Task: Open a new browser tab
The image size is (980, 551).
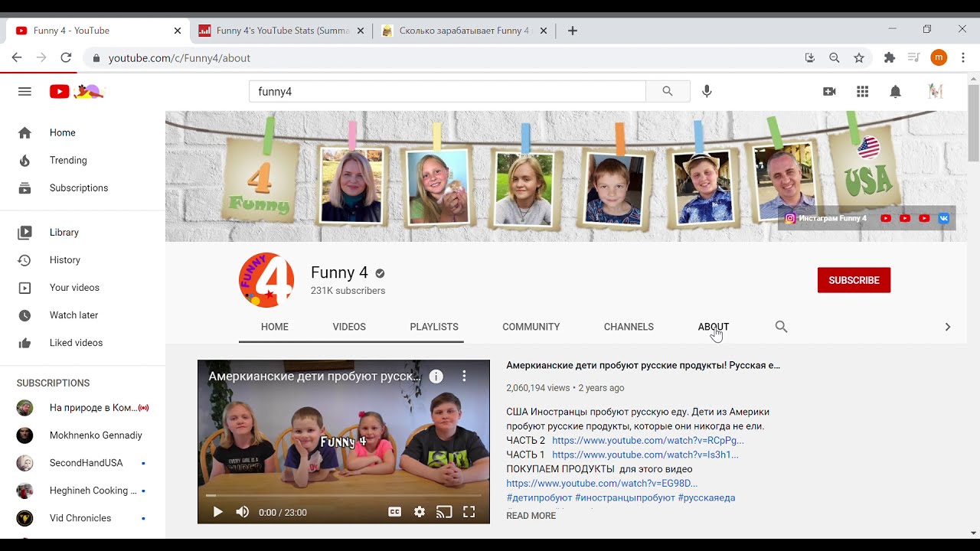Action: [573, 31]
